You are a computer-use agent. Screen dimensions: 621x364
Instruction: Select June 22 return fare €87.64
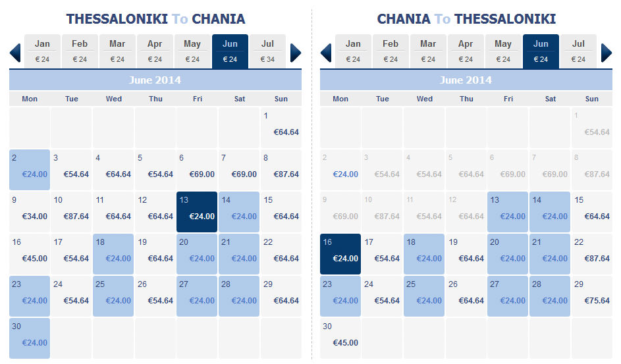point(591,254)
